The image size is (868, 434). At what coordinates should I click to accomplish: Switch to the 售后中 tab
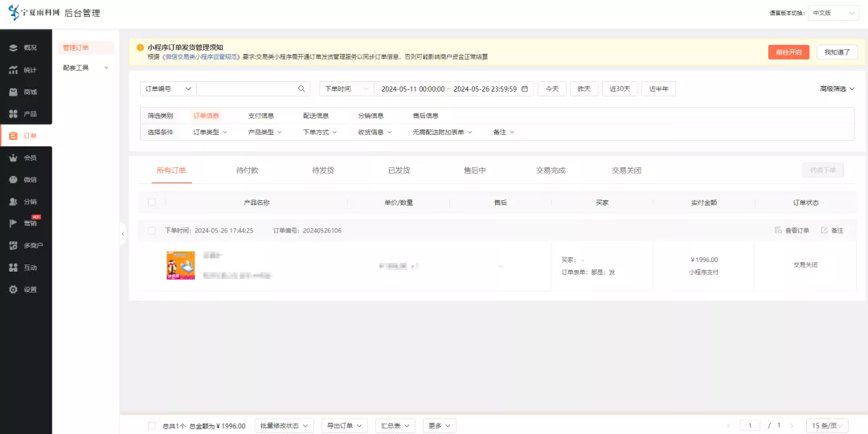(475, 170)
